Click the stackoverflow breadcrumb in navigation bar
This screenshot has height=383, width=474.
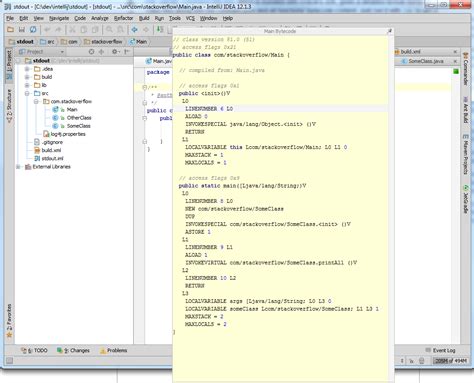click(x=103, y=42)
